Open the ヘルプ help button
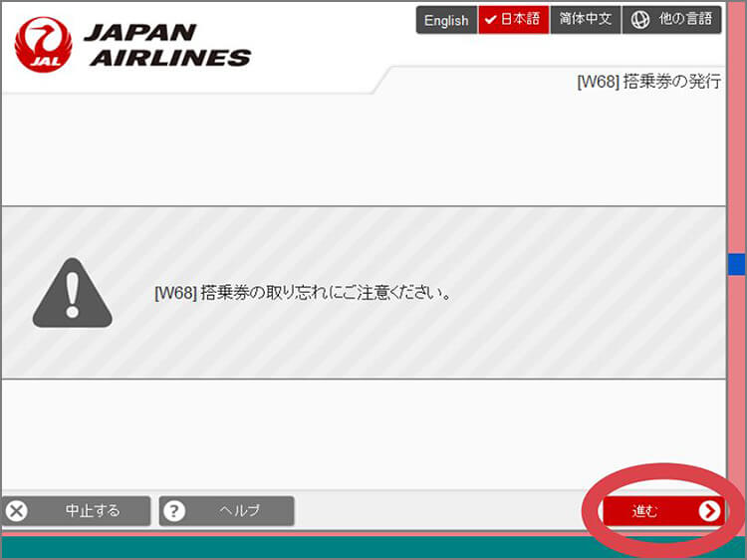This screenshot has width=747, height=560. pyautogui.click(x=227, y=511)
